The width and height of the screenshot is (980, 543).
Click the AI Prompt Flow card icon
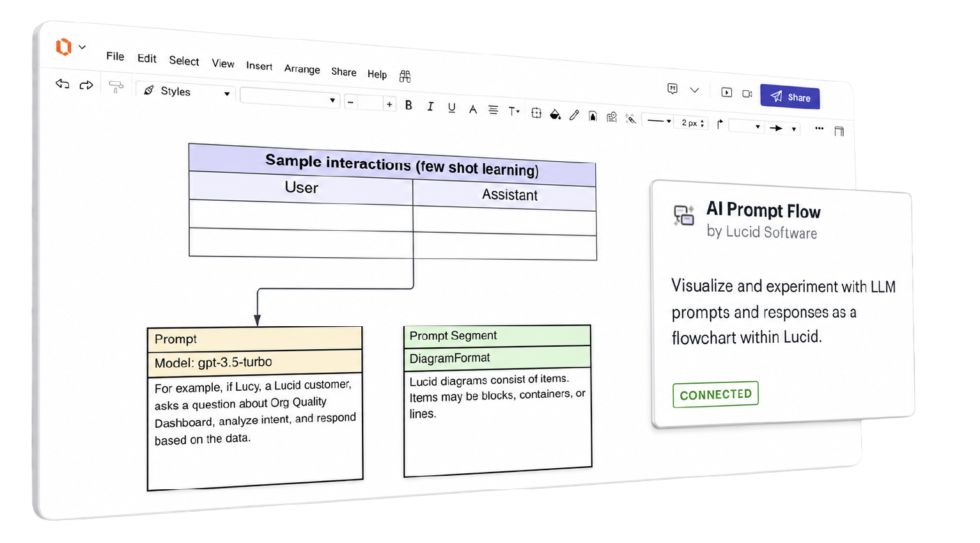point(684,216)
